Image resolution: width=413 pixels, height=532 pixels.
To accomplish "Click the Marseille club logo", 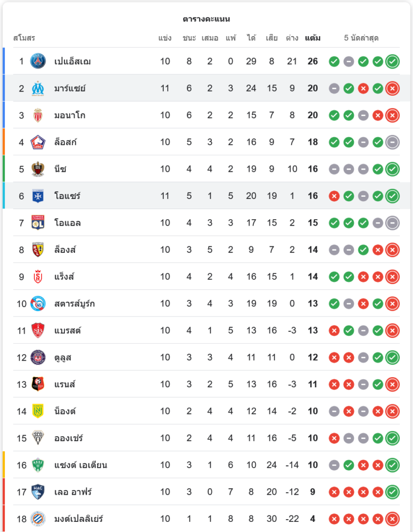I will (38, 88).
